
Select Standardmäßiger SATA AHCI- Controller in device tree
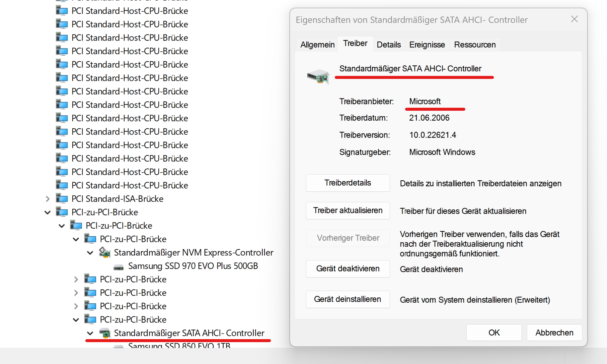point(189,333)
